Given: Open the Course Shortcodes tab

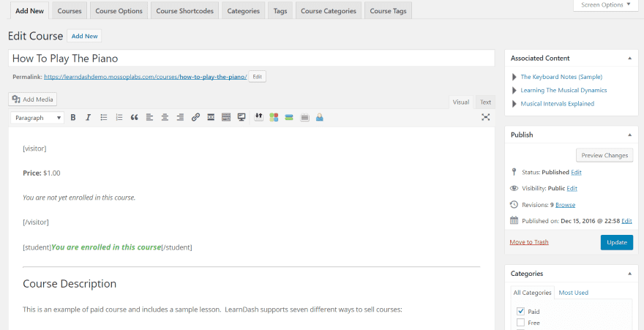Looking at the screenshot, I should pos(185,11).
